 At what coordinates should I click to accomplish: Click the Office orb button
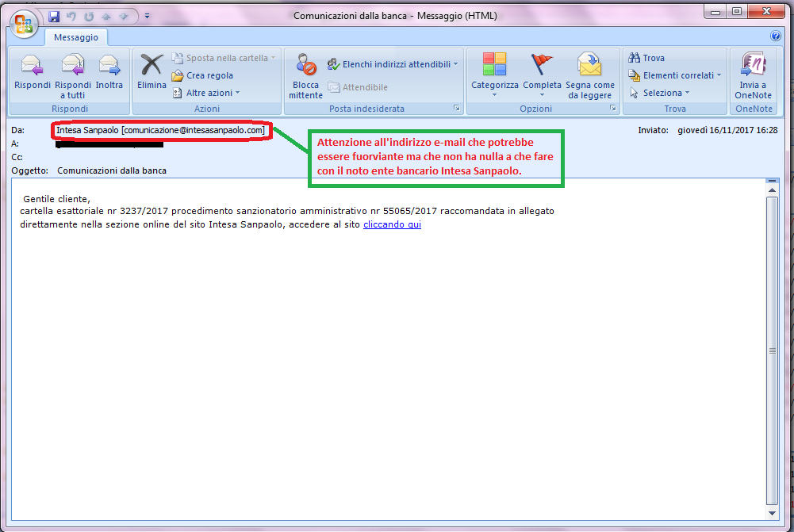pyautogui.click(x=23, y=24)
